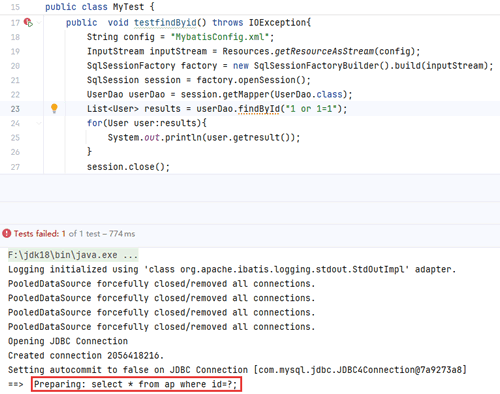Click the 'String config' declaration
Viewport: 500px width, 394px height.
pyautogui.click(x=120, y=37)
